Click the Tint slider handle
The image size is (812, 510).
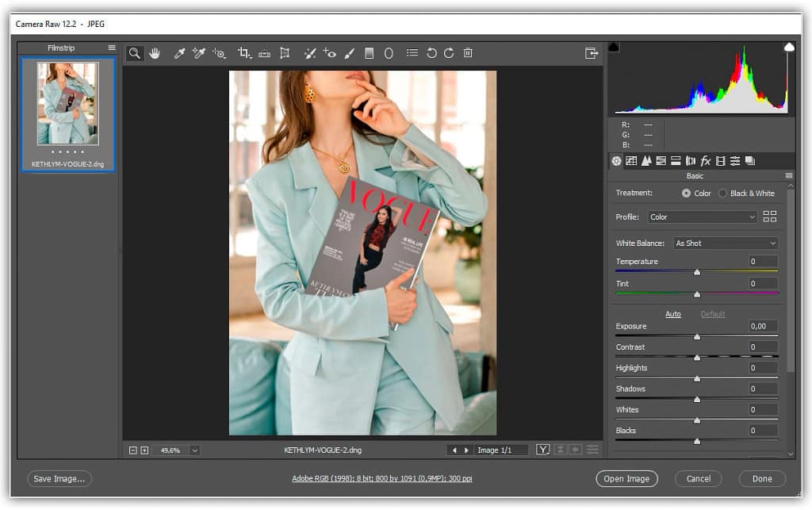tap(697, 294)
